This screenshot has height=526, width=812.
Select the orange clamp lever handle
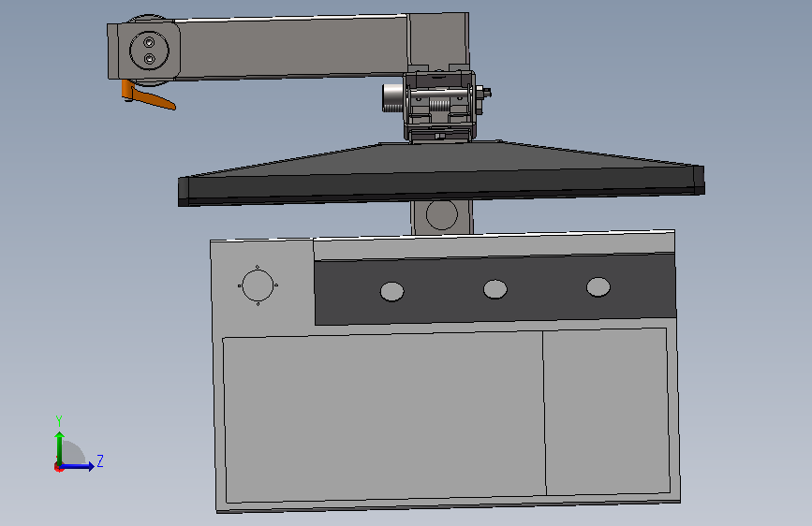pos(150,98)
